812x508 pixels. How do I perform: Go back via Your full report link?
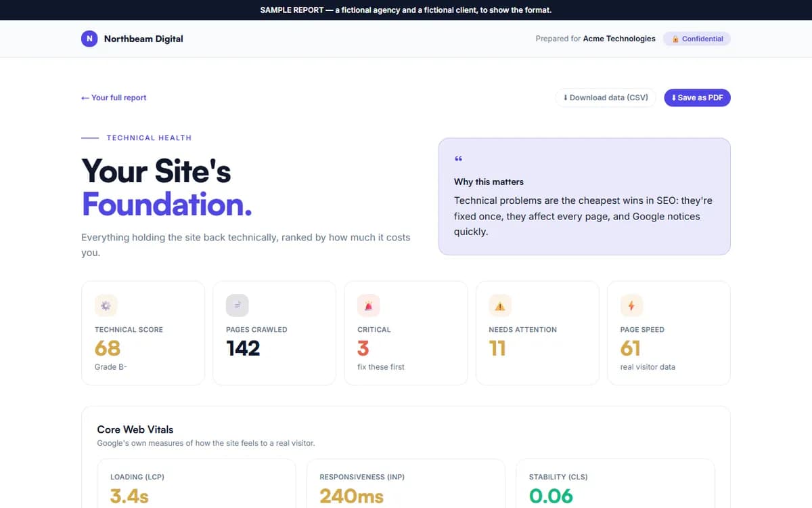click(x=114, y=98)
